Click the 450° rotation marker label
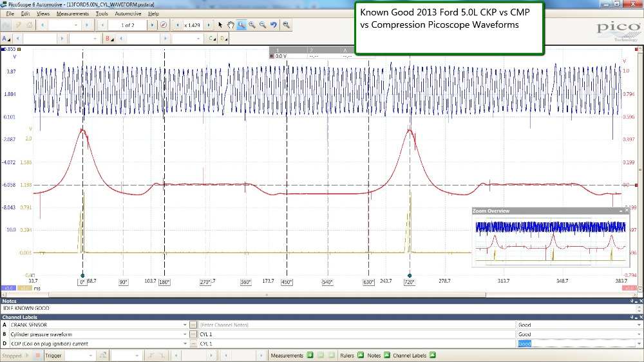This screenshot has width=644, height=362. coord(287,282)
